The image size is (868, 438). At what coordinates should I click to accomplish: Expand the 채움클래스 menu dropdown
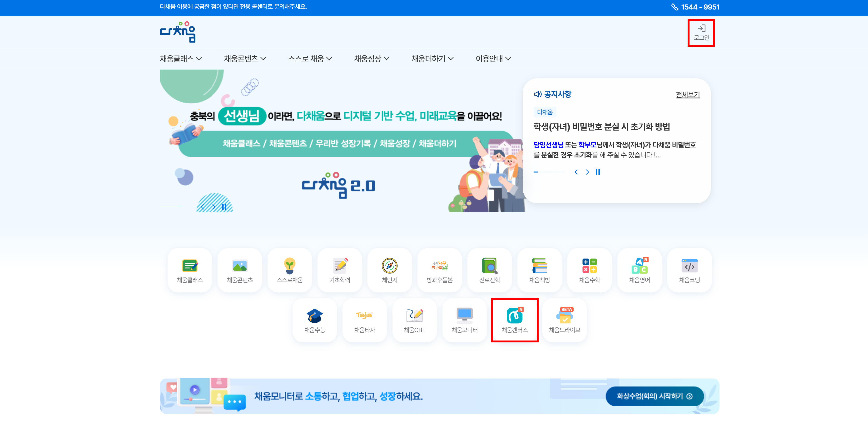pos(181,58)
